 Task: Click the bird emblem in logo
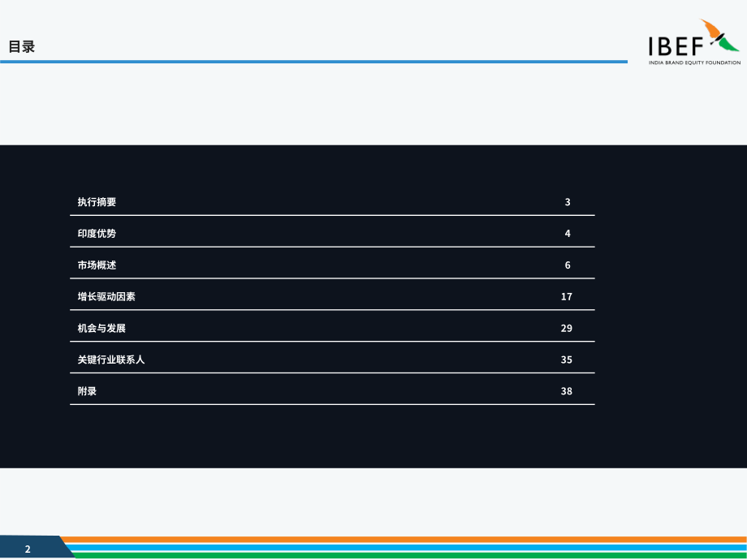pos(719,35)
